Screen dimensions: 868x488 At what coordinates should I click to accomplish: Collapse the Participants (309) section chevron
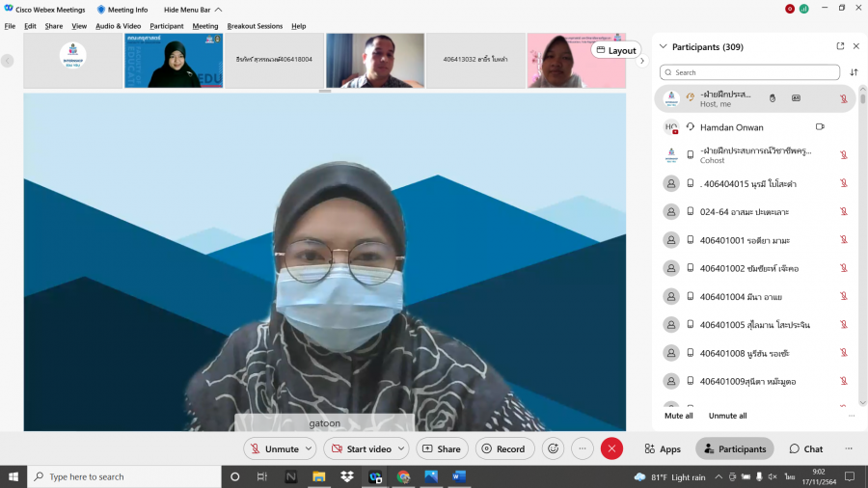click(664, 46)
